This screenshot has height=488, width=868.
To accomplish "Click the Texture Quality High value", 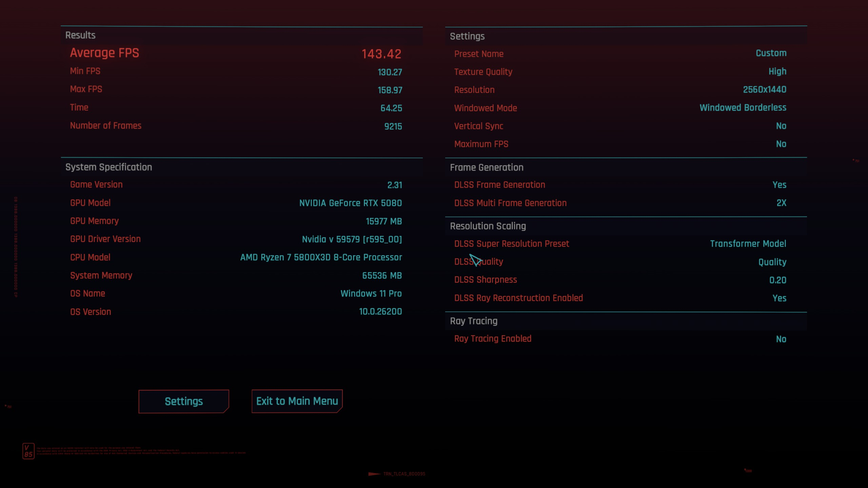I will tap(777, 72).
